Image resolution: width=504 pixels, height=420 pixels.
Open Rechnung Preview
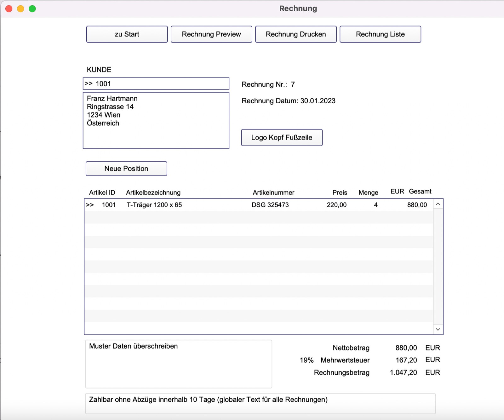[x=211, y=34]
